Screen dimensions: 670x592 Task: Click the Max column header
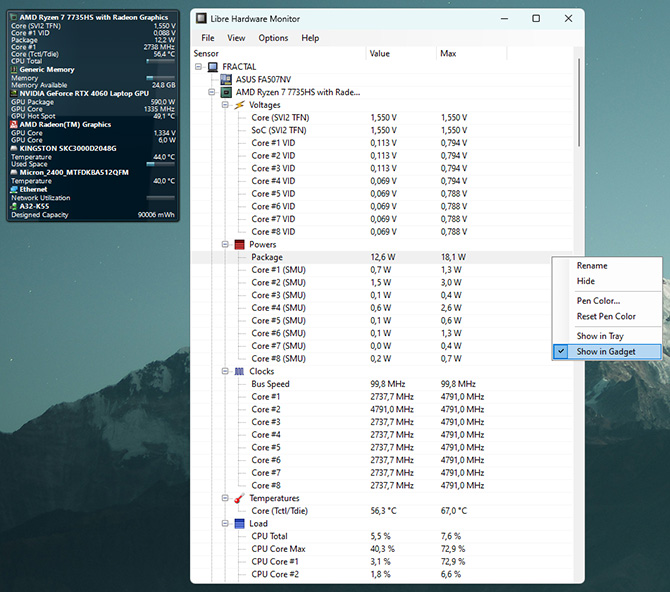[x=471, y=53]
